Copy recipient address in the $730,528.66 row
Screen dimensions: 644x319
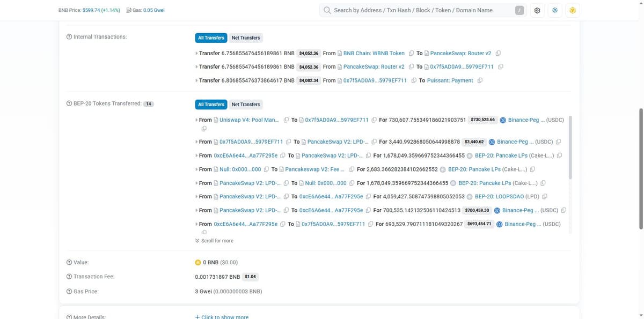click(374, 120)
